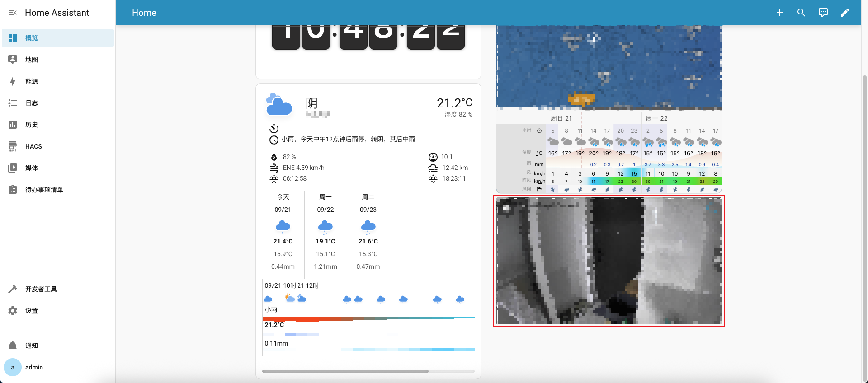Click the weather card horizontal scrollbar

coord(345,371)
